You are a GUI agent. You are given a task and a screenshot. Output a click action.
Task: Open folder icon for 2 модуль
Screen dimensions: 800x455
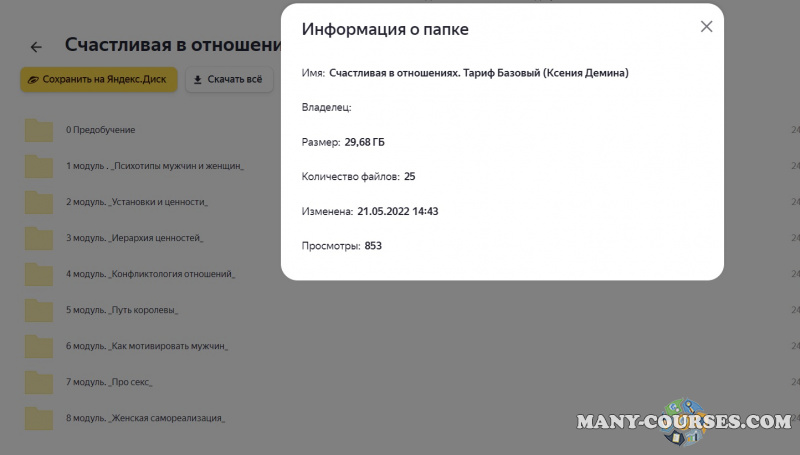click(x=39, y=203)
